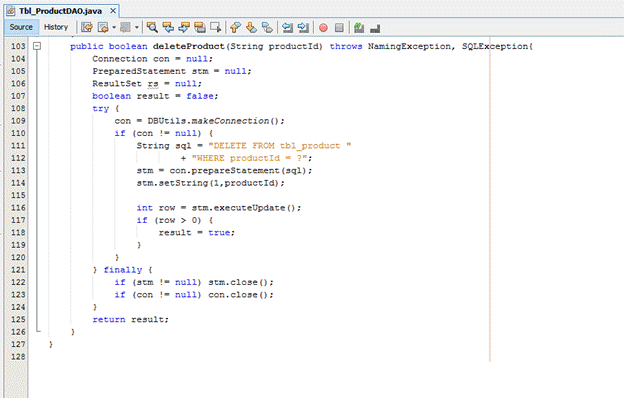The height and width of the screenshot is (398, 624).
Task: Click 'Connection con = null;' on line 104
Action: (x=152, y=59)
